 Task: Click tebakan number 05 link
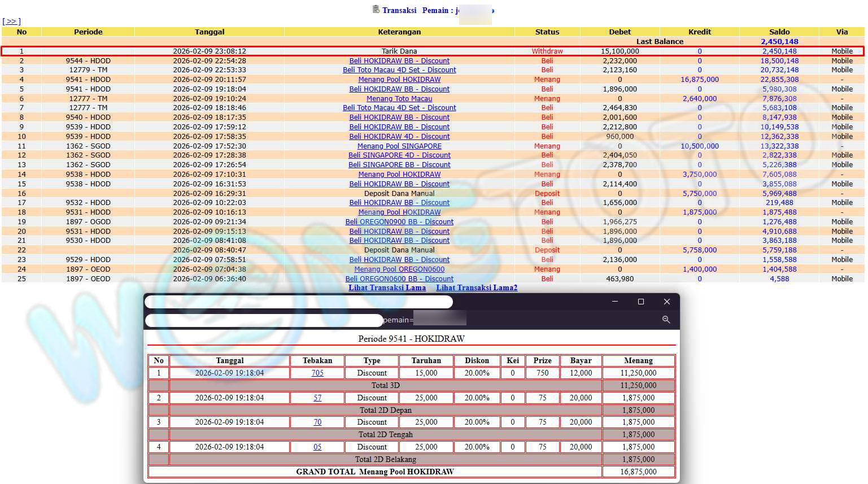(x=317, y=447)
